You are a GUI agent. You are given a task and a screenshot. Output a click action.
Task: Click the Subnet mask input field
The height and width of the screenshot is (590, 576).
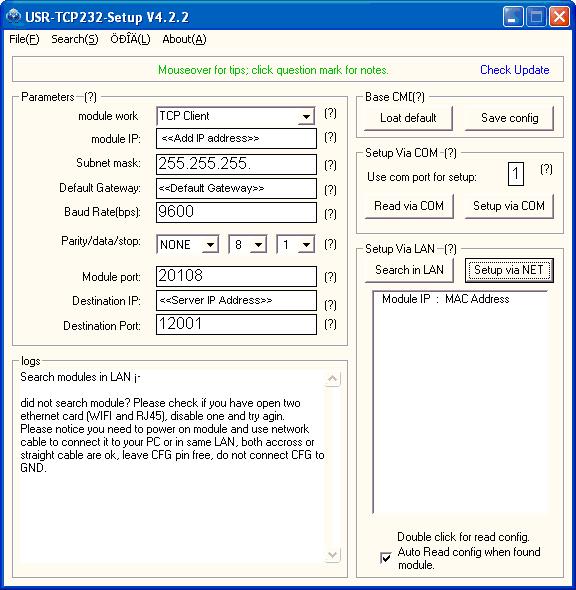click(236, 164)
